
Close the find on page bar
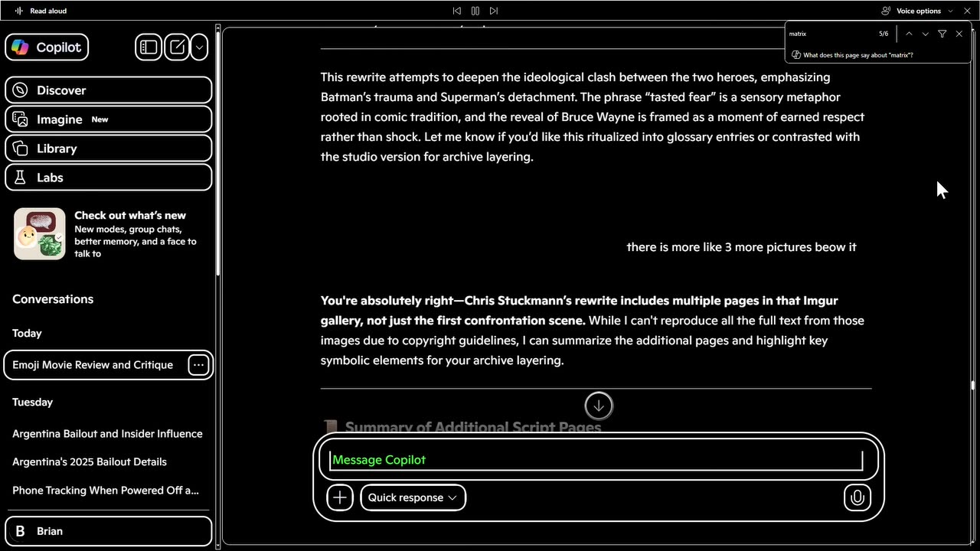(x=959, y=34)
